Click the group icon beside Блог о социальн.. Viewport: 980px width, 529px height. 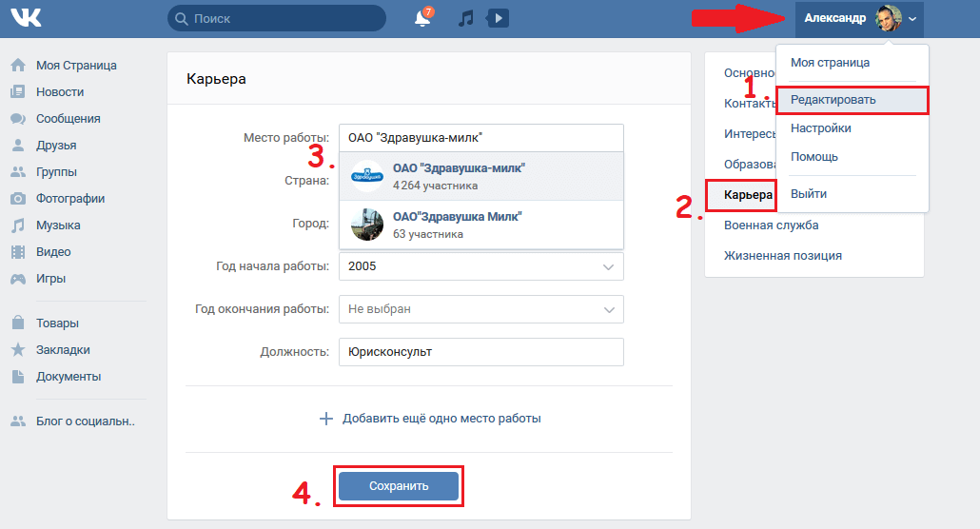tap(18, 421)
